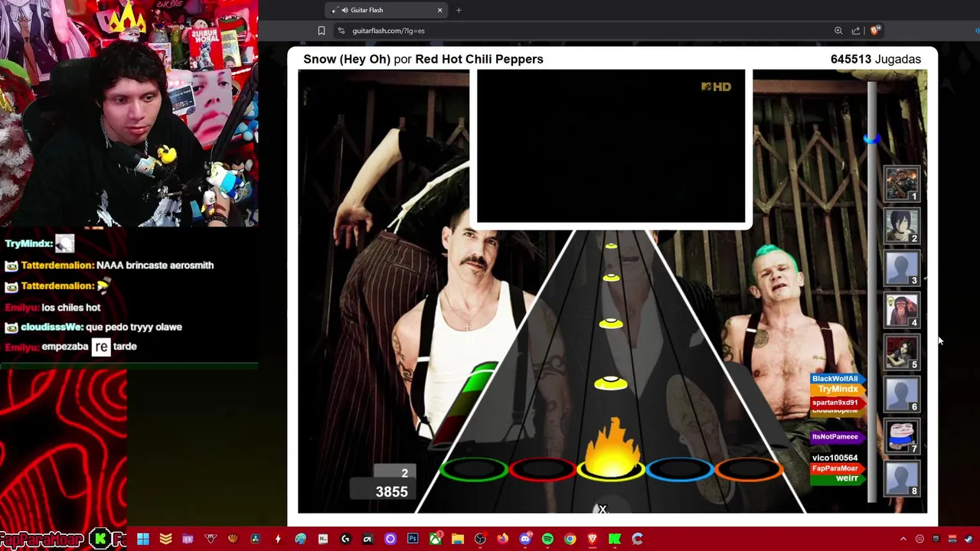Open the green Kick app in the taskbar

pyautogui.click(x=615, y=539)
